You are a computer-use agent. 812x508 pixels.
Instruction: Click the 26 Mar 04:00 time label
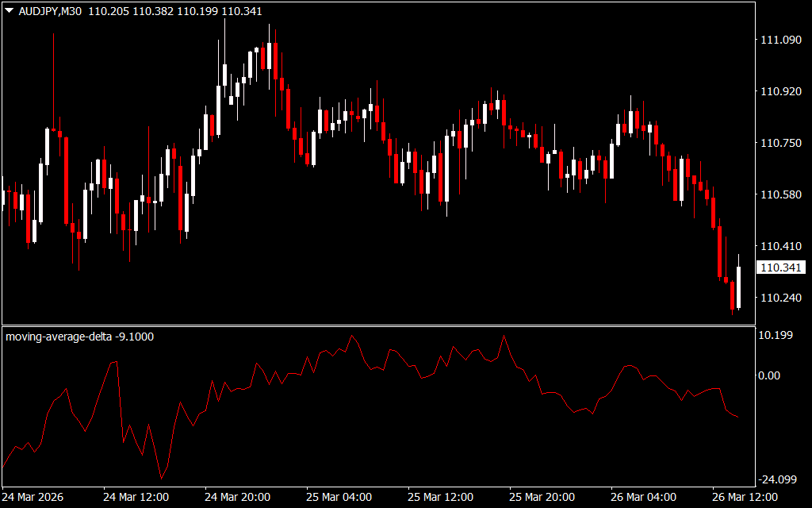[644, 497]
